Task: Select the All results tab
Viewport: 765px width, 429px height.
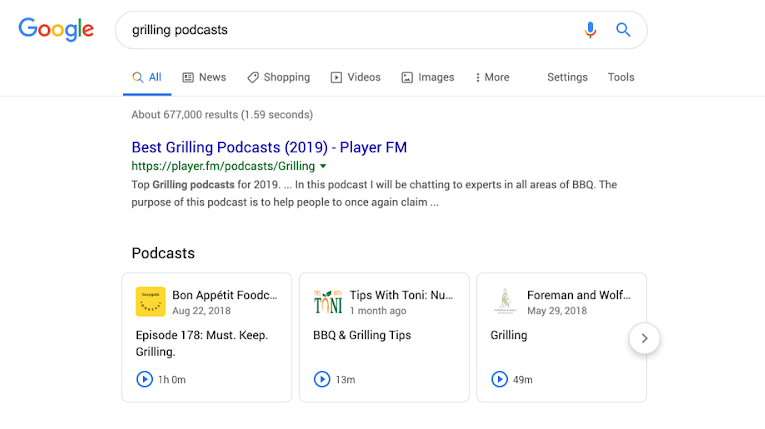Action: 147,77
